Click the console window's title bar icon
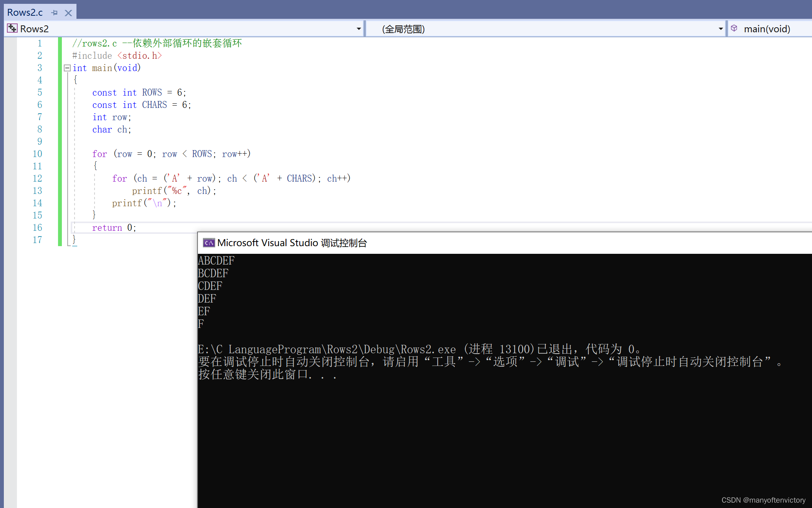This screenshot has width=812, height=508. [209, 243]
